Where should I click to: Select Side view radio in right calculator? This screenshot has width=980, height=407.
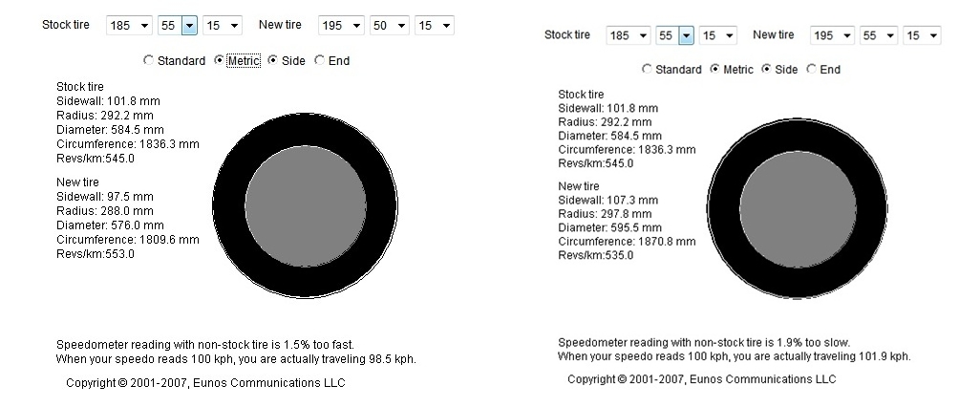tap(766, 69)
